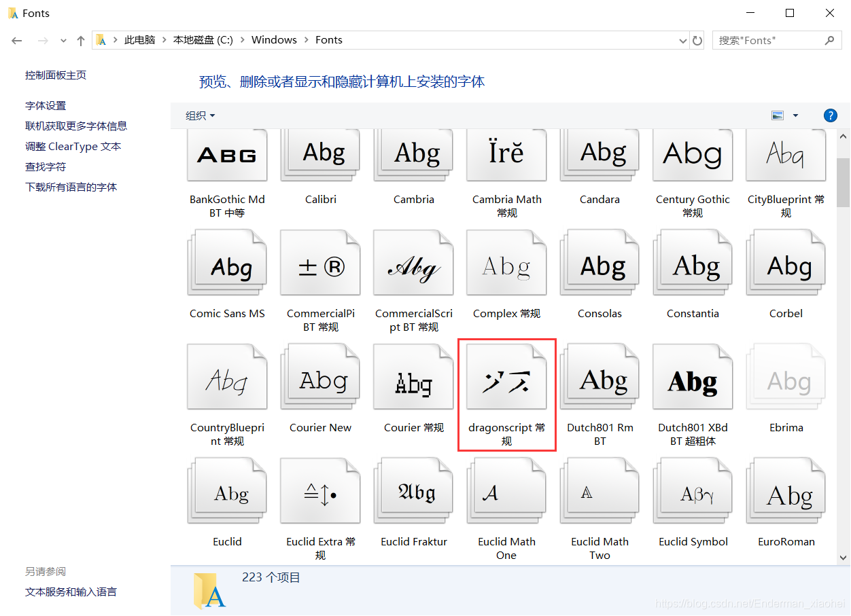Expand chevron after Windows breadcrumb
This screenshot has width=851, height=616.
[306, 40]
